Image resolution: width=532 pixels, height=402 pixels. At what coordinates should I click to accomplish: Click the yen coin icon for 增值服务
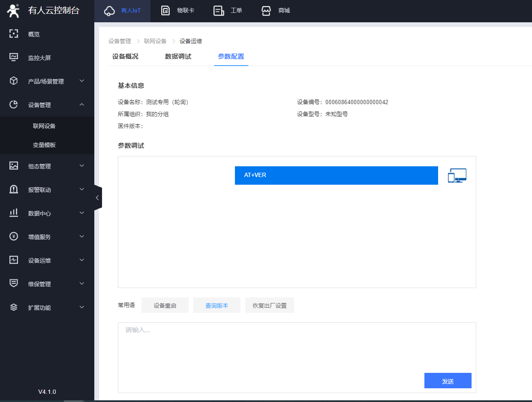pyautogui.click(x=14, y=237)
